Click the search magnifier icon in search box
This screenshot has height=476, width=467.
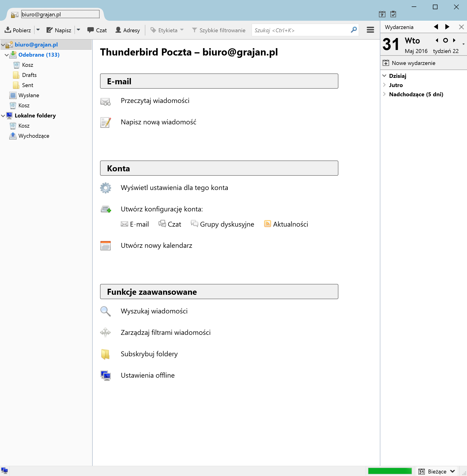pos(354,30)
